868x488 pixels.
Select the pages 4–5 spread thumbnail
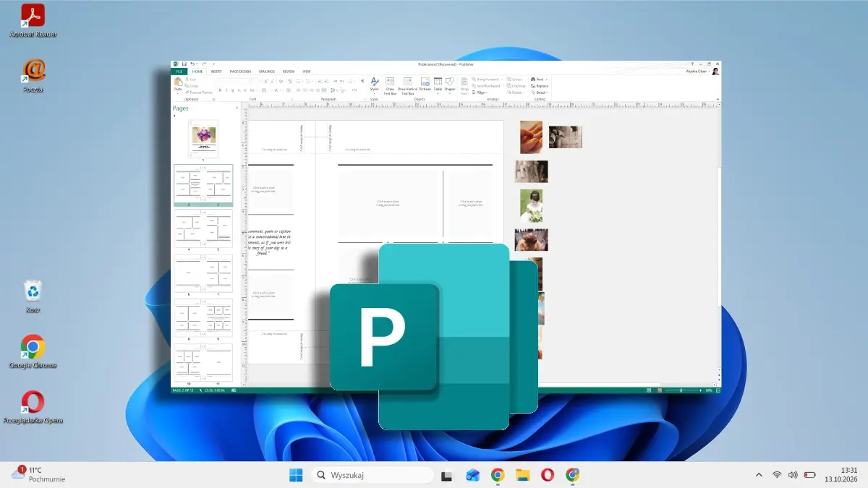point(203,228)
